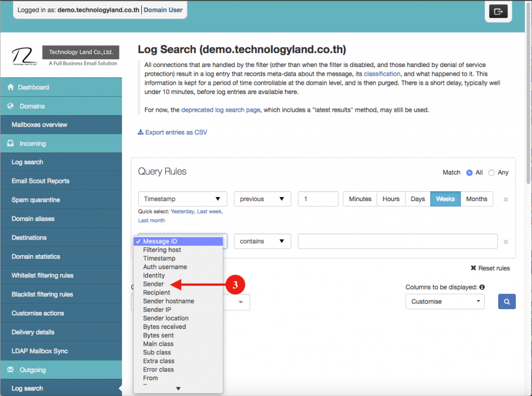Open the Customise columns dropdown
The width and height of the screenshot is (532, 396).
pos(445,301)
